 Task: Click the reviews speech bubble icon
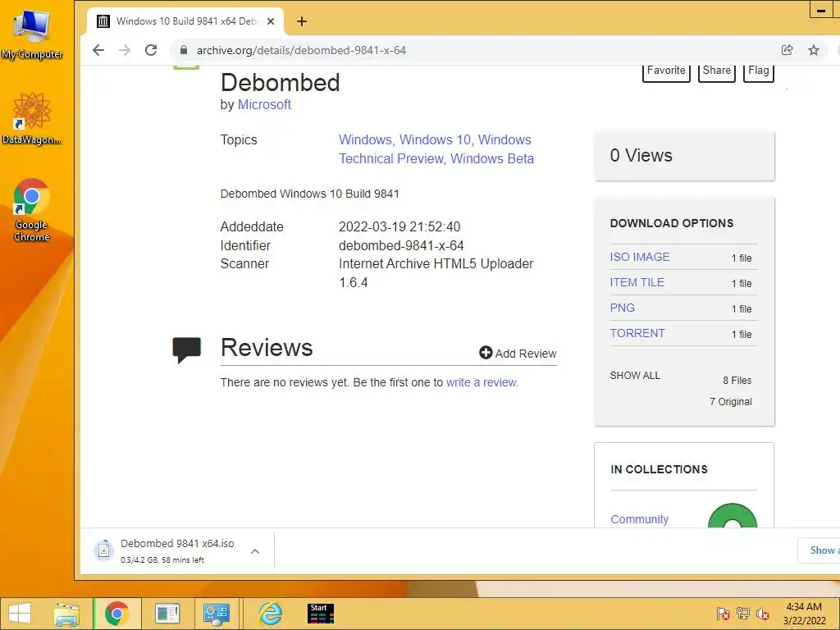point(186,349)
